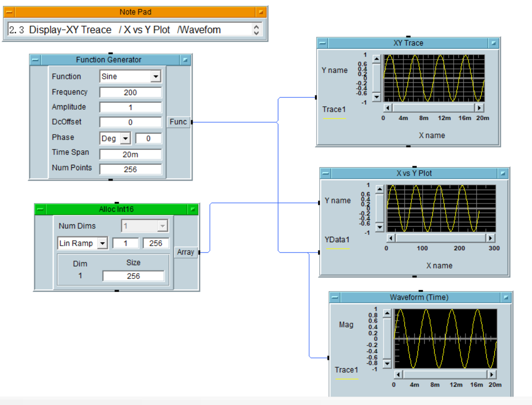Select the Time Span field showing 20m
The height and width of the screenshot is (405, 532).
[x=130, y=154]
